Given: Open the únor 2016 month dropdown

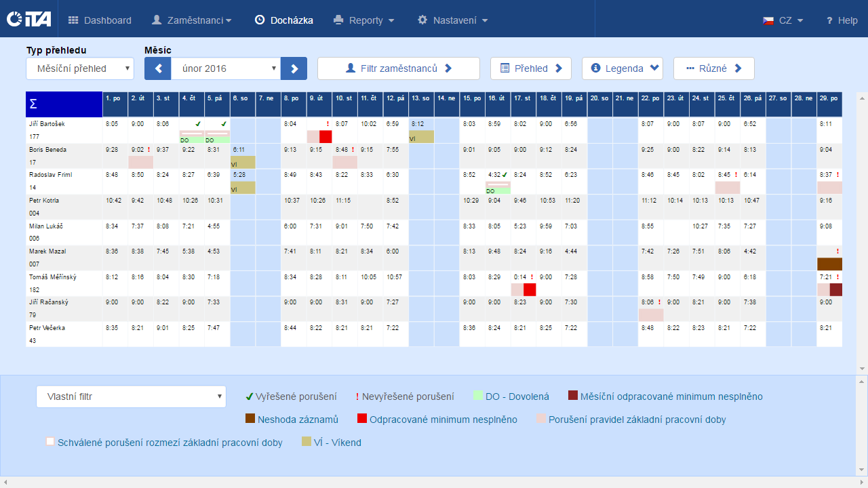Looking at the screenshot, I should (225, 68).
